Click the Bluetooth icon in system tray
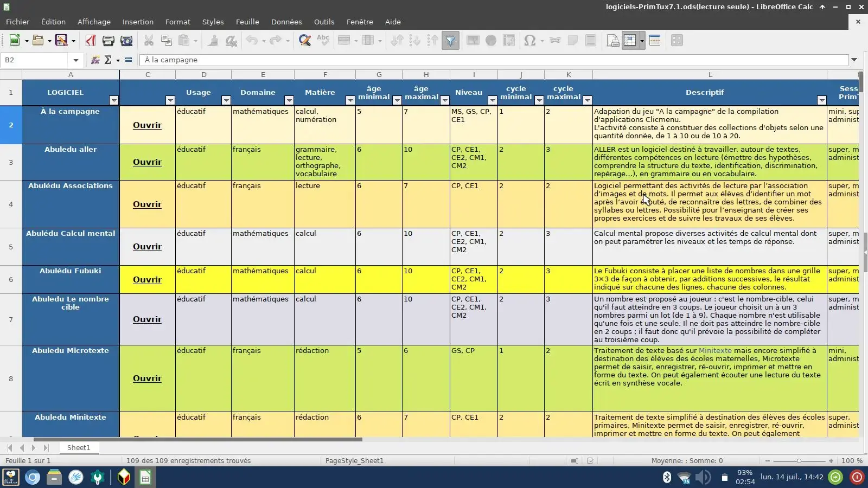The image size is (868, 488). [x=667, y=477]
